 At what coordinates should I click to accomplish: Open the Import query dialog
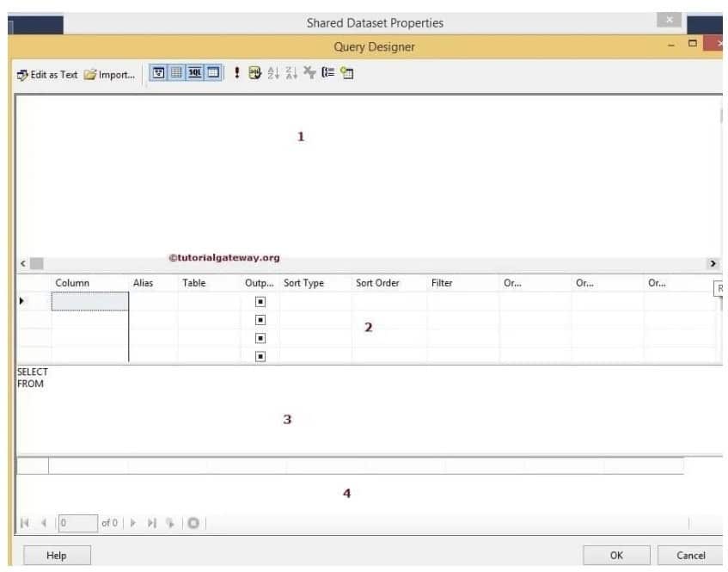[109, 74]
